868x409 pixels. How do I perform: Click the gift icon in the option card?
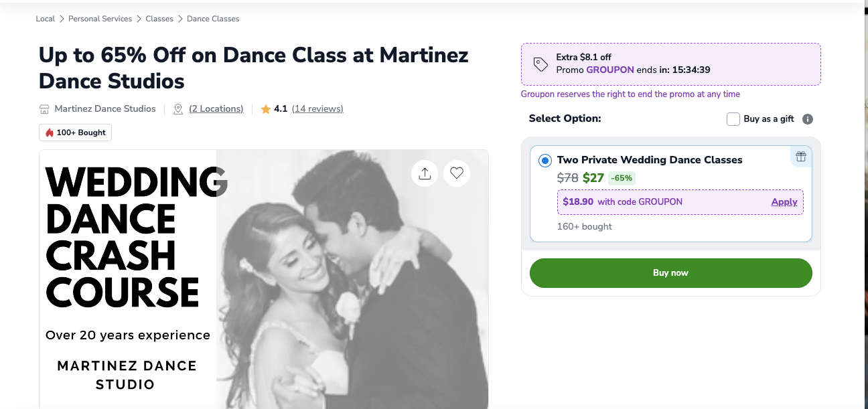point(800,157)
